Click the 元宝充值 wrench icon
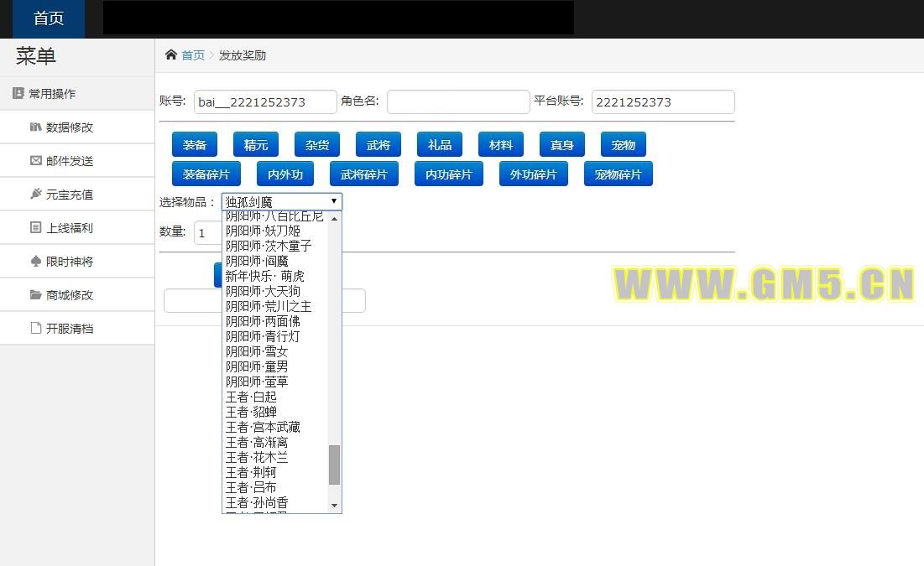The width and height of the screenshot is (924, 566). tap(35, 195)
